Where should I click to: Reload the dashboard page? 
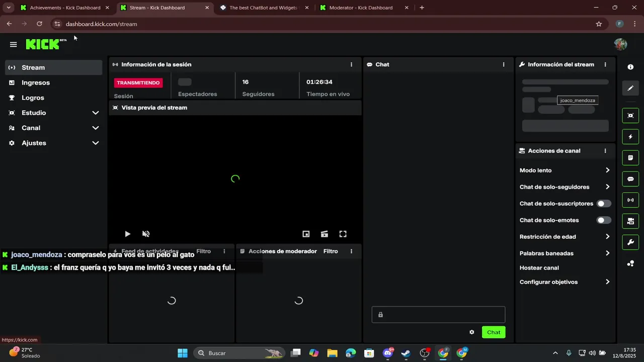point(39,24)
